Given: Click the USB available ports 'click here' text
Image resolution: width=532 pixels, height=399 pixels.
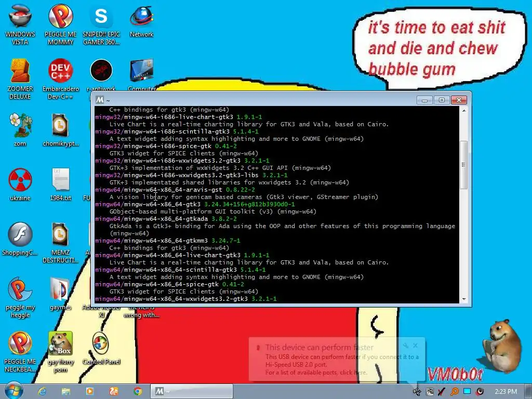Looking at the screenshot, I should pos(353,372).
